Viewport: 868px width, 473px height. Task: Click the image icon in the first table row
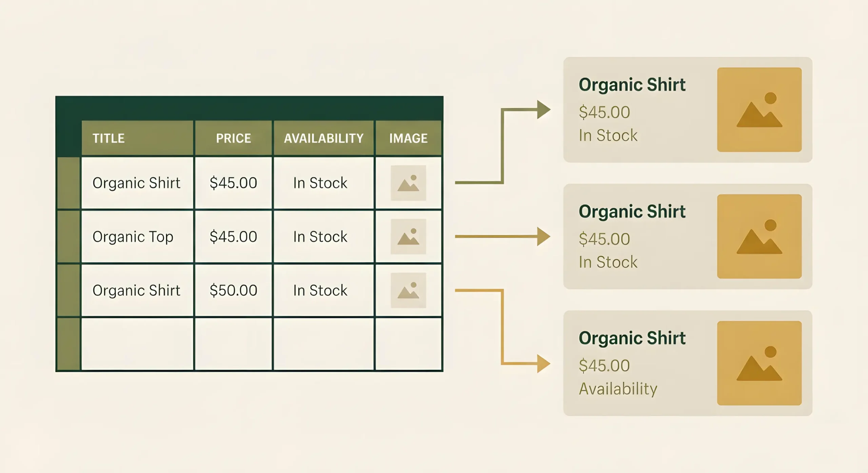click(x=408, y=183)
